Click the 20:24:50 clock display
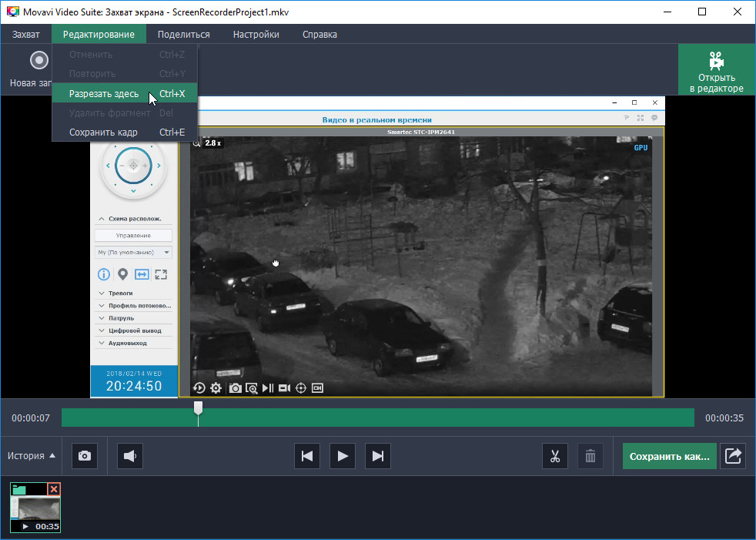Image resolution: width=756 pixels, height=540 pixels. (134, 386)
